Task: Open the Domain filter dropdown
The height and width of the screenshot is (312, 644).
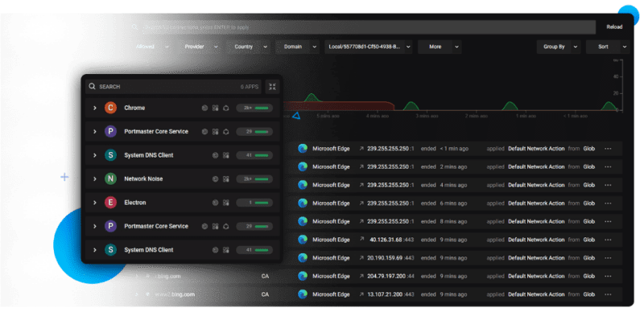Action: 298,47
